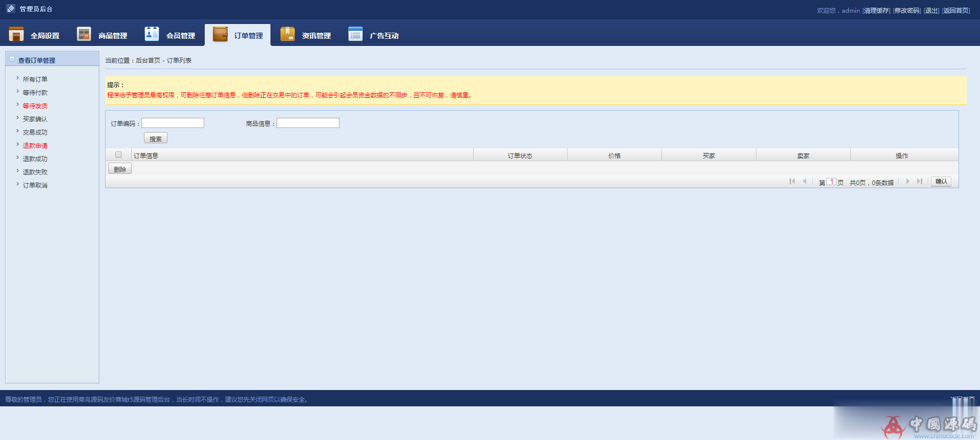980x440 pixels.
Task: Click the previous page arrow
Action: [804, 182]
